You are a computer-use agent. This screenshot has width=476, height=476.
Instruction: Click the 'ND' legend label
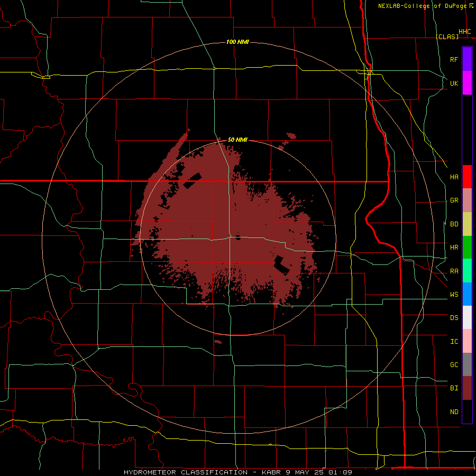(454, 412)
